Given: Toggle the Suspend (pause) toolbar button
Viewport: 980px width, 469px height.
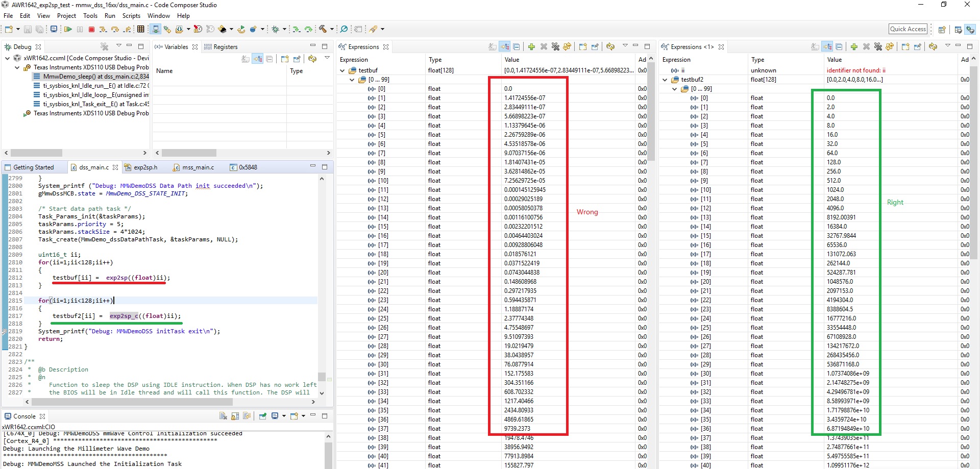Looking at the screenshot, I should pyautogui.click(x=80, y=30).
